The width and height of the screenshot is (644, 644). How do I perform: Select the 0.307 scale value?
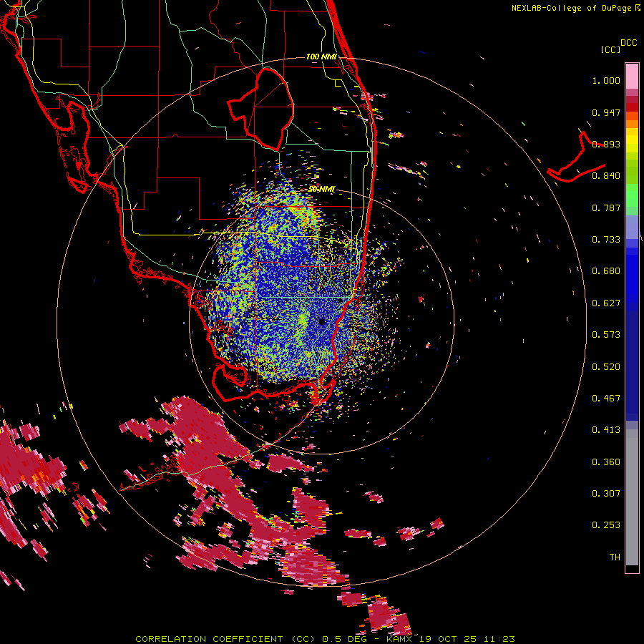tap(606, 494)
